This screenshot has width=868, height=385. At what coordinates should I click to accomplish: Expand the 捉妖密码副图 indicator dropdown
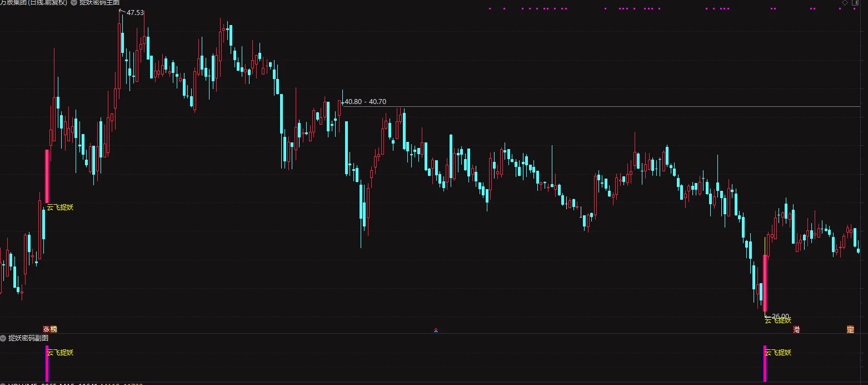[x=3, y=338]
